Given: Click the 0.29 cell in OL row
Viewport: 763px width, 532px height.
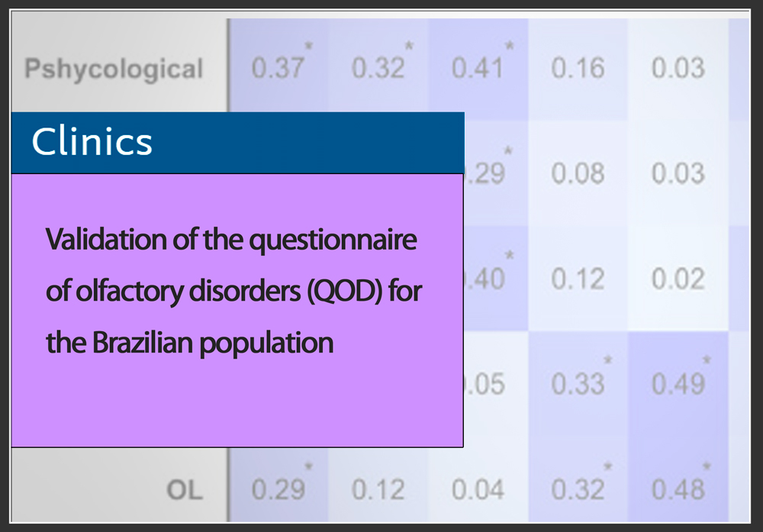Looking at the screenshot, I should point(278,489).
